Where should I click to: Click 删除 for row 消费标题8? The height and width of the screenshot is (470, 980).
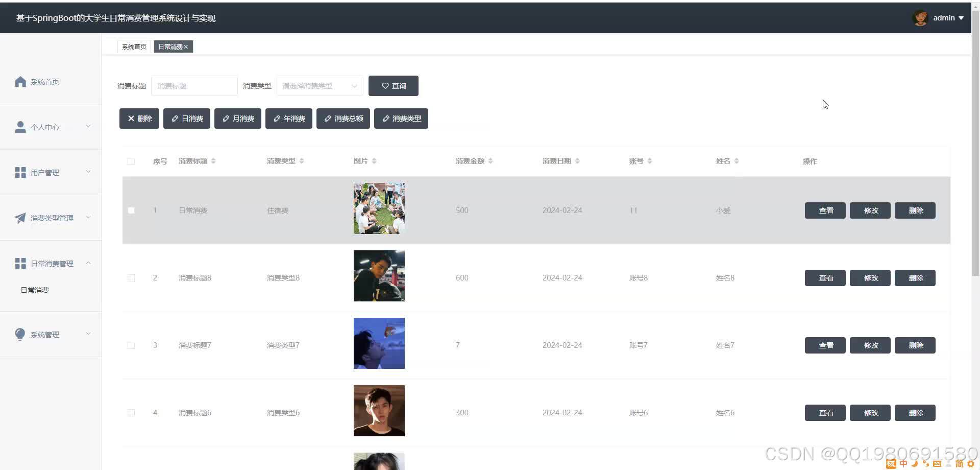click(915, 278)
